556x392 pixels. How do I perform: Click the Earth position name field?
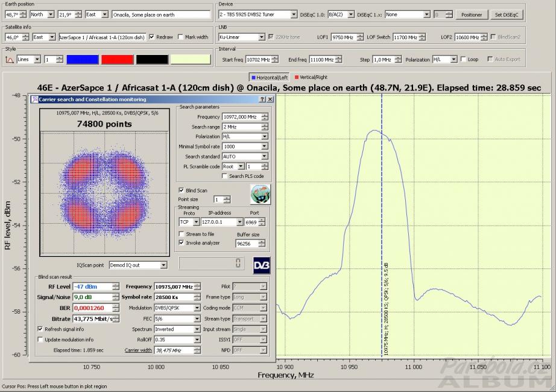click(161, 14)
